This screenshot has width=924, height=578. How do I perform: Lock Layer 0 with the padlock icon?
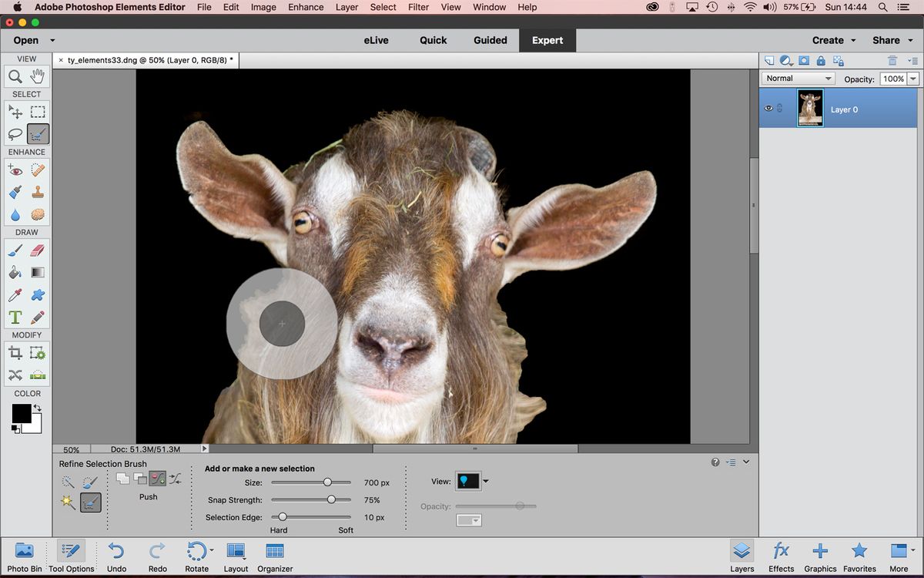coord(820,60)
